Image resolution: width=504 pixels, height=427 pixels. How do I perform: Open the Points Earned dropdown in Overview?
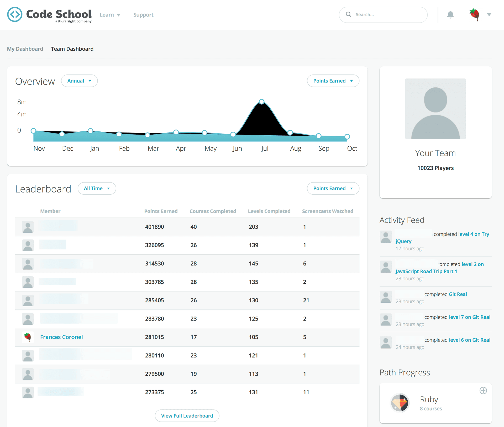333,81
